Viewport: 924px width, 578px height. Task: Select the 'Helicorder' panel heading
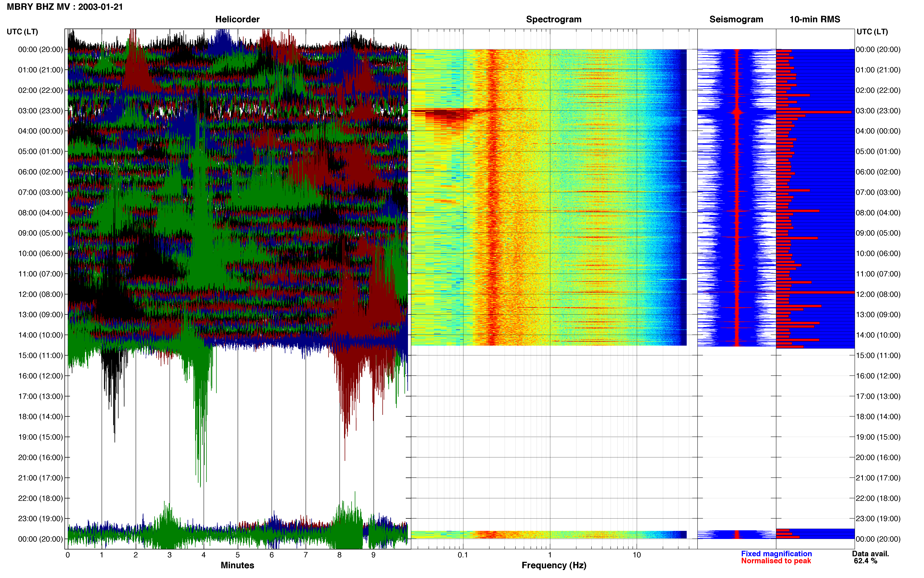(237, 19)
